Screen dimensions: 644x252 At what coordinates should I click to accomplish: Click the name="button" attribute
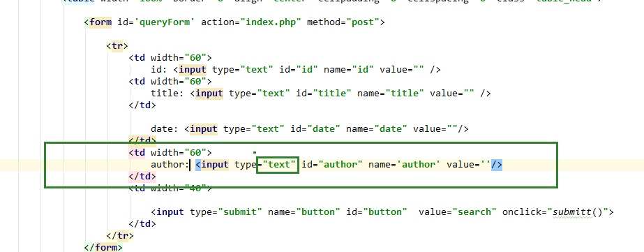point(304,212)
